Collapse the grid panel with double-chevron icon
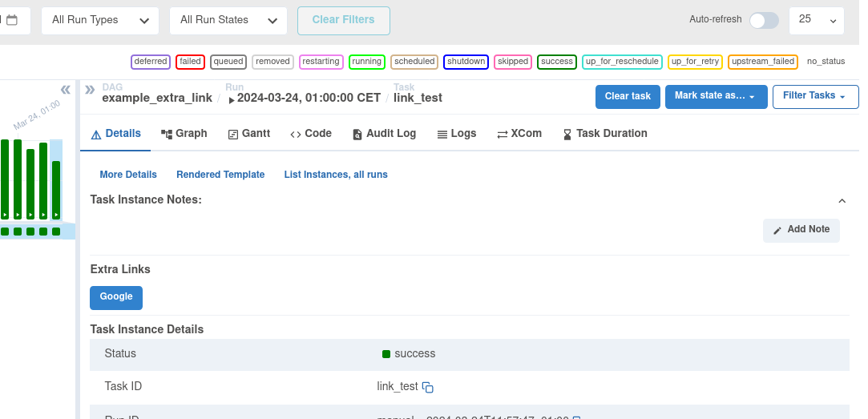This screenshot has width=868, height=419. coord(66,90)
